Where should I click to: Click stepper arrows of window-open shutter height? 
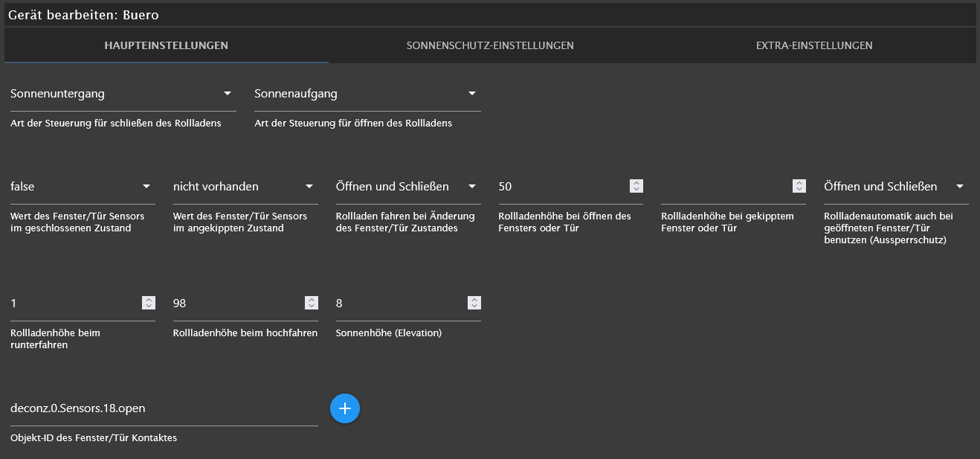[636, 186]
